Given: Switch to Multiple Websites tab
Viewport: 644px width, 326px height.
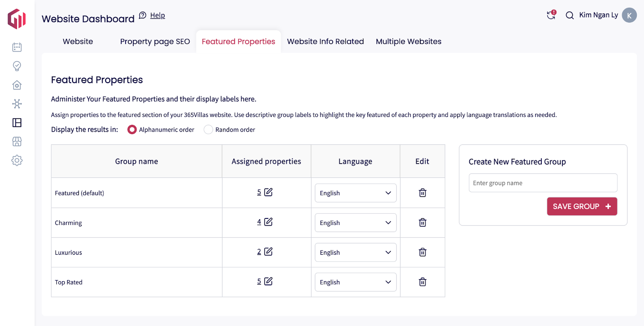Looking at the screenshot, I should pyautogui.click(x=409, y=42).
